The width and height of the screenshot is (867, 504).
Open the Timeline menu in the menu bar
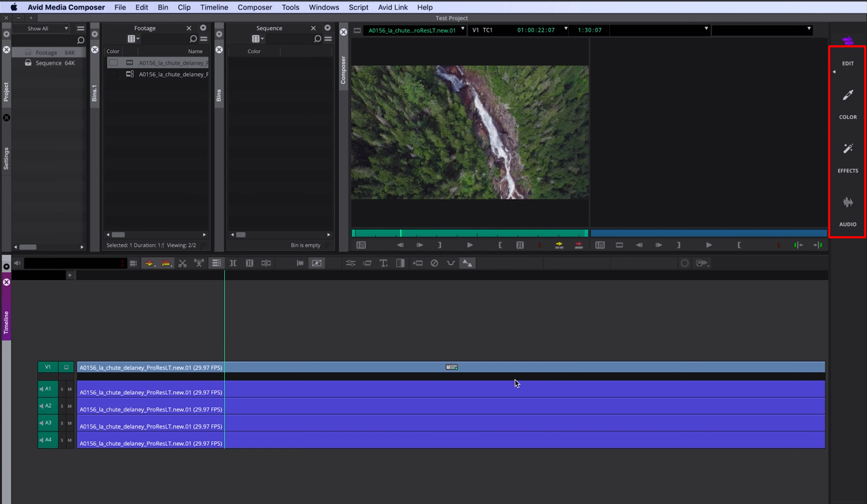(x=213, y=7)
